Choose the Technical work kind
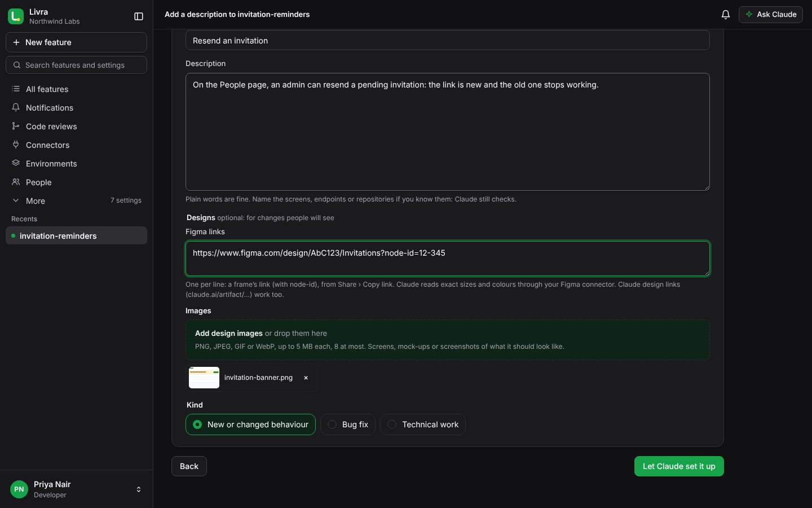 (x=423, y=424)
